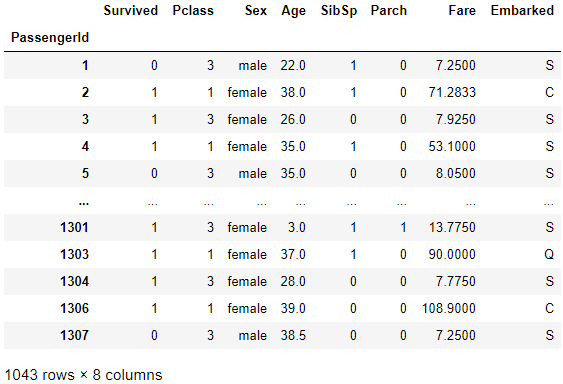Screen dimensions: 563x384
Task: Click Age value 28.0
Action: (x=293, y=281)
